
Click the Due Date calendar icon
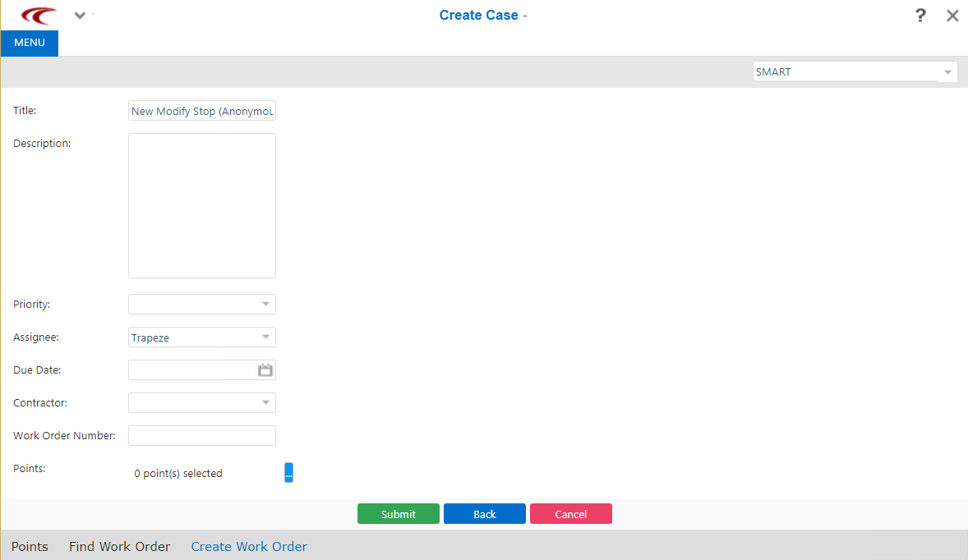tap(265, 370)
